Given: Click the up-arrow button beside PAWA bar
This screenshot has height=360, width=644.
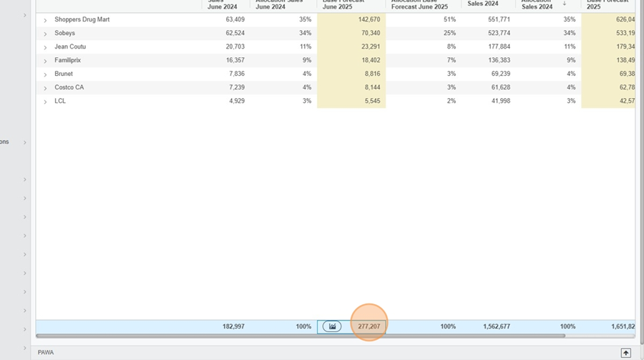Looking at the screenshot, I should tap(625, 353).
